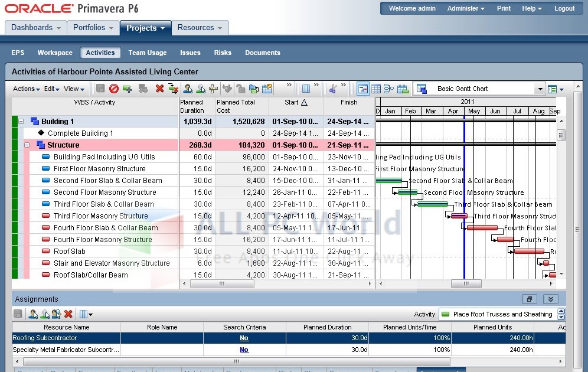Collapse the Structure WBS node

[x=27, y=145]
